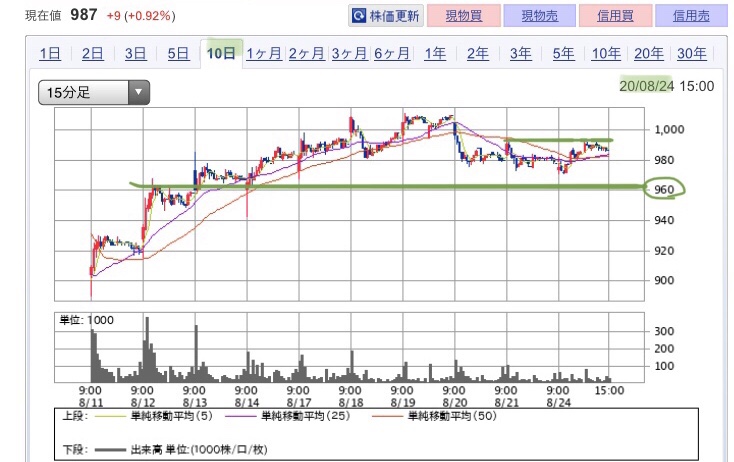Switch chart to the 3年 tab
The height and width of the screenshot is (462, 734).
click(521, 53)
